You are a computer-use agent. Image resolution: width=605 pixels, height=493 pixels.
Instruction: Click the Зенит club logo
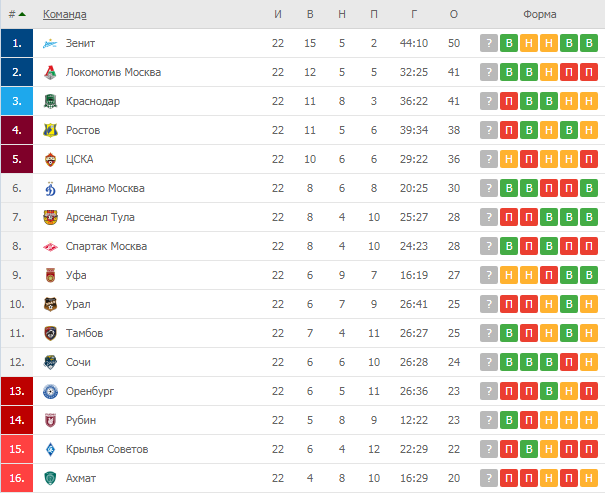pyautogui.click(x=50, y=43)
